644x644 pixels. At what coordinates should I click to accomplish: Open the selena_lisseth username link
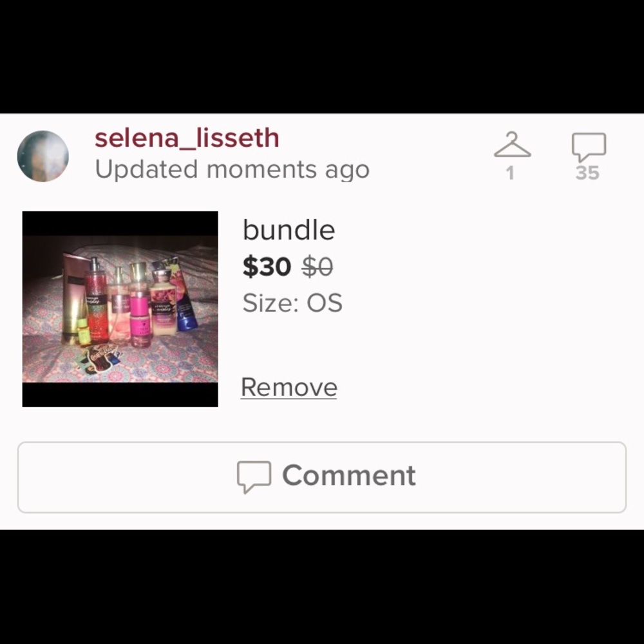187,138
